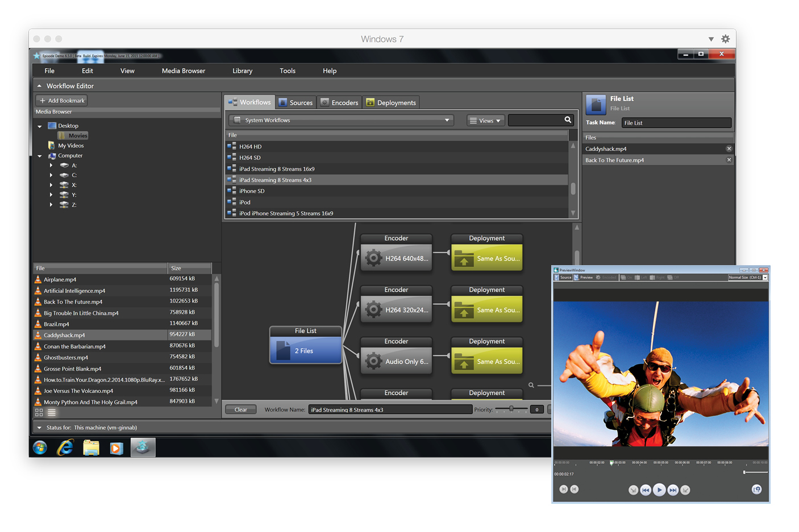Image resolution: width=799 pixels, height=532 pixels.
Task: Open the Media Browser menu
Action: pyautogui.click(x=184, y=71)
